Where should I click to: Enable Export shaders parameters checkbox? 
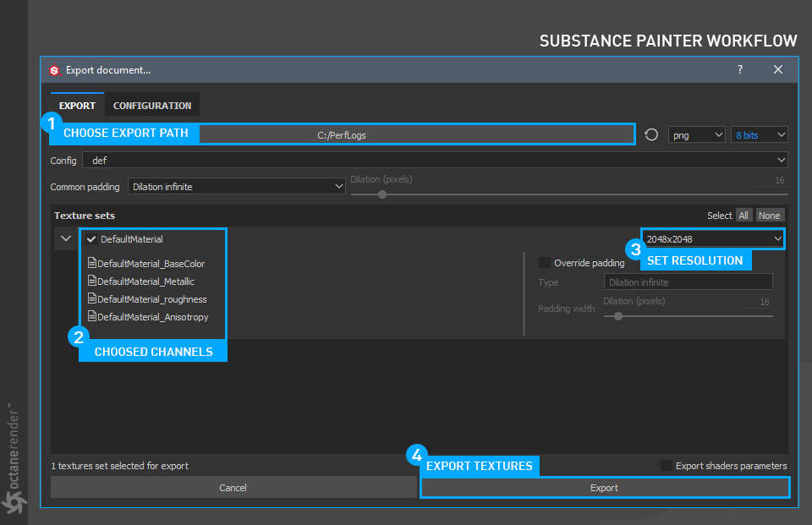pyautogui.click(x=667, y=466)
